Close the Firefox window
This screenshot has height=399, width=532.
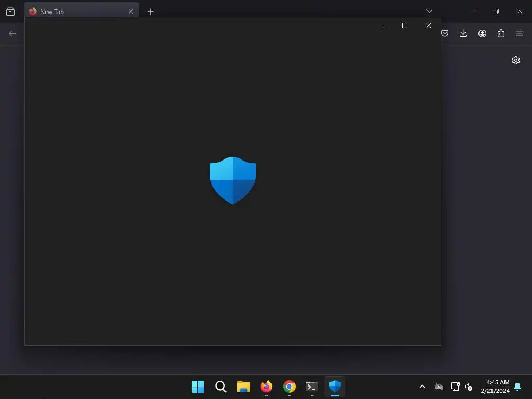point(520,11)
